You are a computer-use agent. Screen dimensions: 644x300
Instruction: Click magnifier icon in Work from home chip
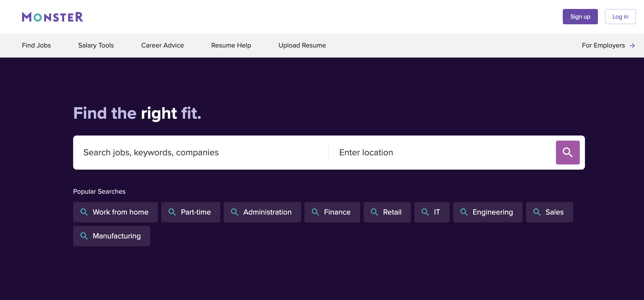click(x=84, y=212)
